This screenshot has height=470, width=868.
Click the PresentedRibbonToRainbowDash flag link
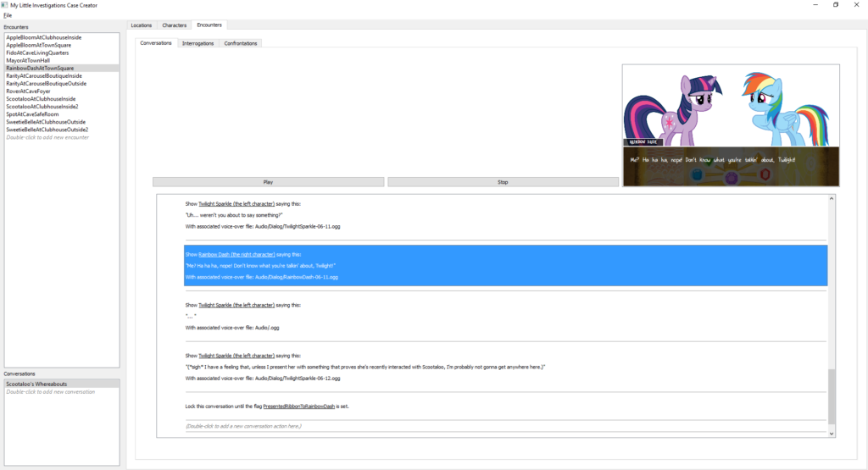[x=299, y=406]
